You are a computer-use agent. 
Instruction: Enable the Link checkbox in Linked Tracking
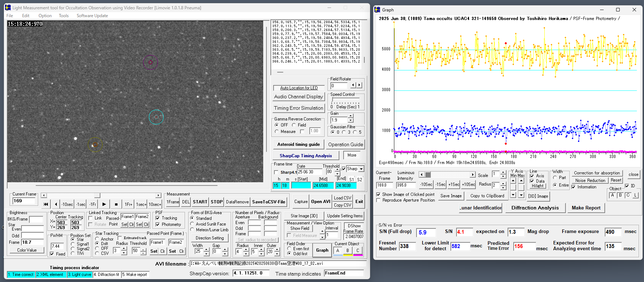tap(91, 218)
